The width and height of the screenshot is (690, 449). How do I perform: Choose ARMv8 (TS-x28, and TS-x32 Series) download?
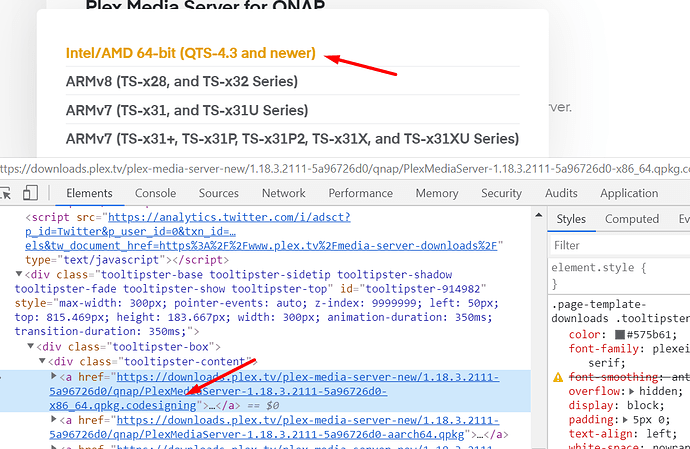pos(182,81)
